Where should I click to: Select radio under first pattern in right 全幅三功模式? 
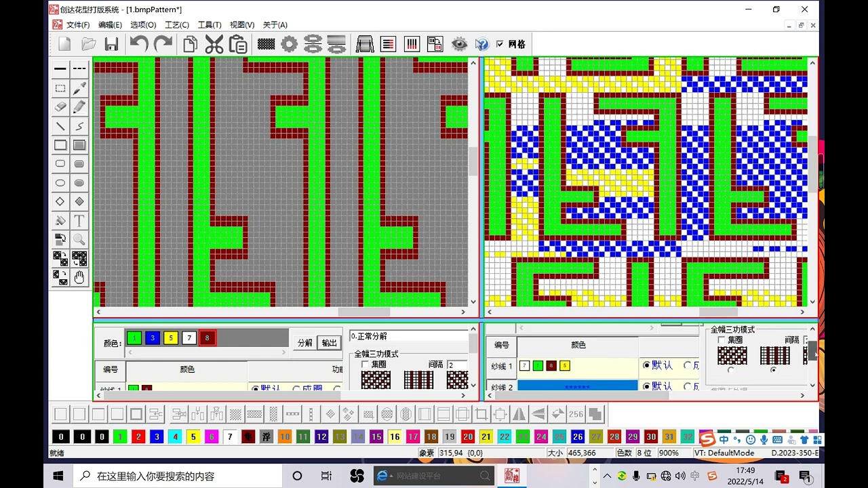point(731,370)
